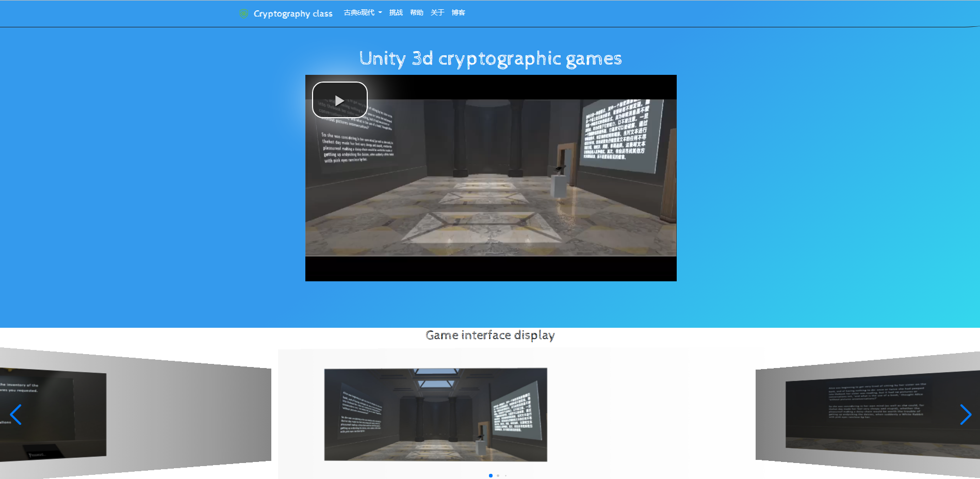Jump to the third carousel pagination dot

[x=505, y=475]
